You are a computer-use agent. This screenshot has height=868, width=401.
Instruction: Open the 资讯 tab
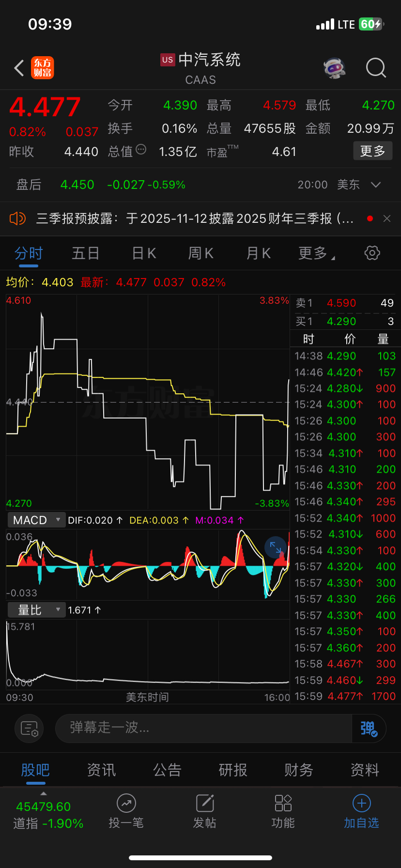coord(101,770)
